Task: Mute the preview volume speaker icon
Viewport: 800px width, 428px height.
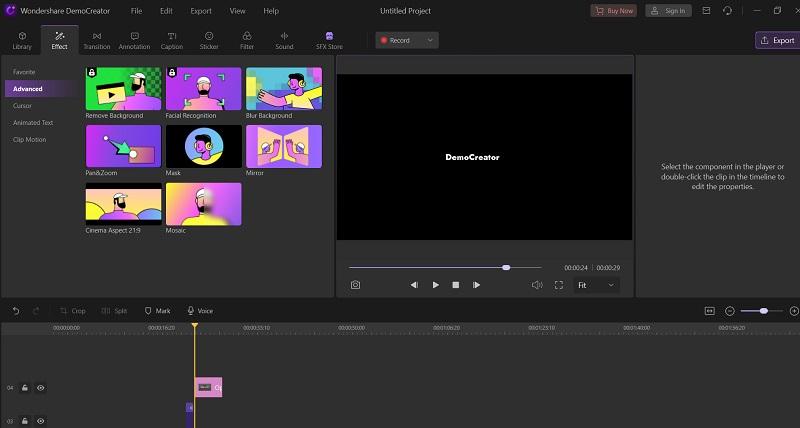Action: pyautogui.click(x=536, y=285)
